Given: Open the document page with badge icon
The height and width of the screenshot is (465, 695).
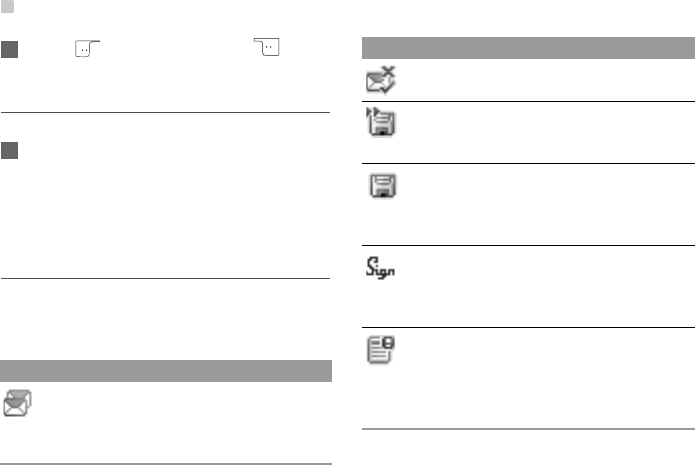Looking at the screenshot, I should [381, 350].
